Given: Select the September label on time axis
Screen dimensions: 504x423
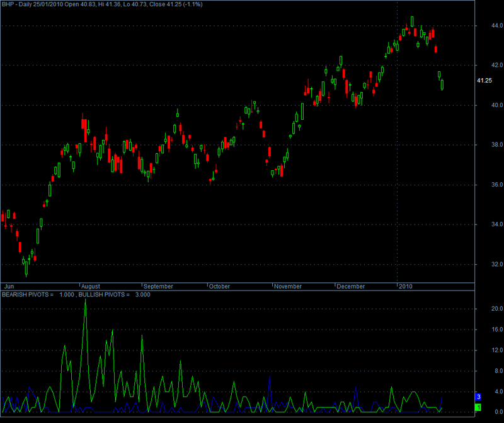Looking at the screenshot, I should [158, 286].
